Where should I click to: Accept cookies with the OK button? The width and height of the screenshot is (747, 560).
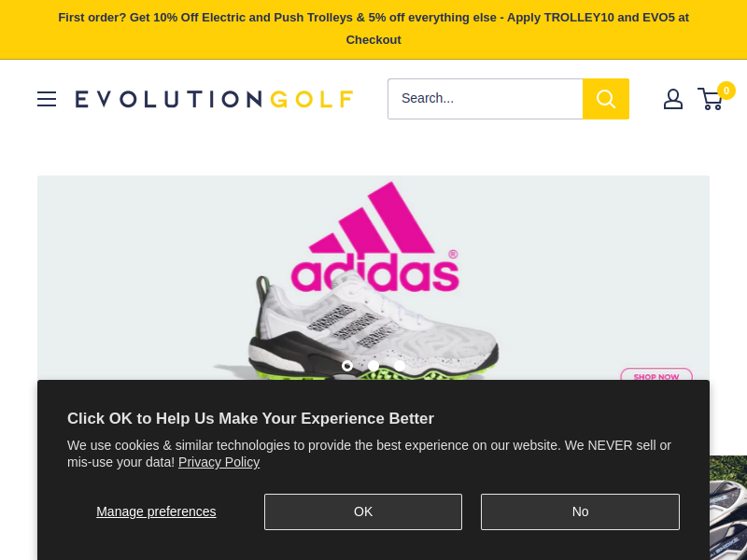pyautogui.click(x=363, y=511)
